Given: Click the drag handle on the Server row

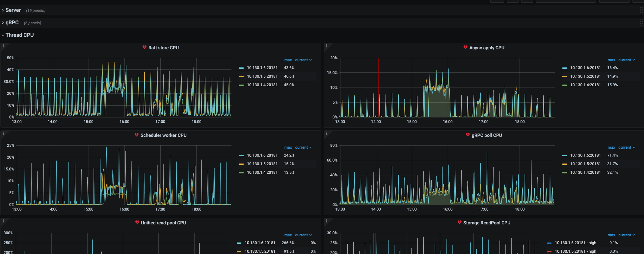Looking at the screenshot, I should 641,10.
